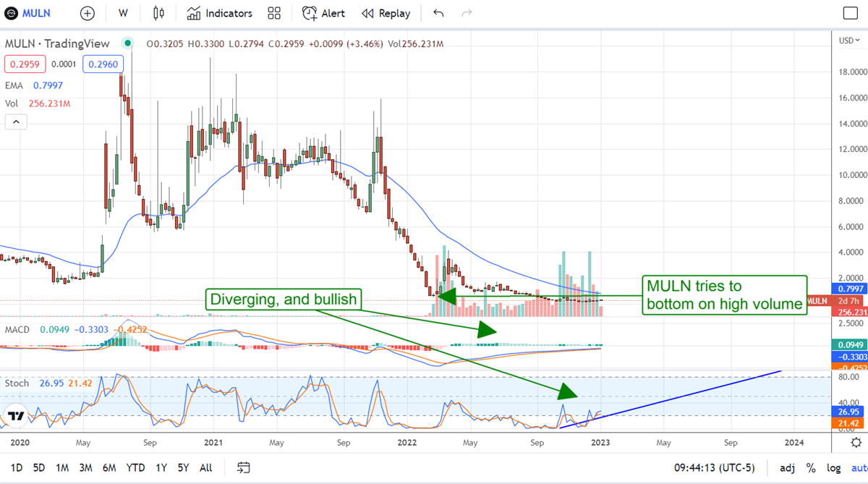
Task: Open the USD currency dropdown
Action: click(x=846, y=41)
